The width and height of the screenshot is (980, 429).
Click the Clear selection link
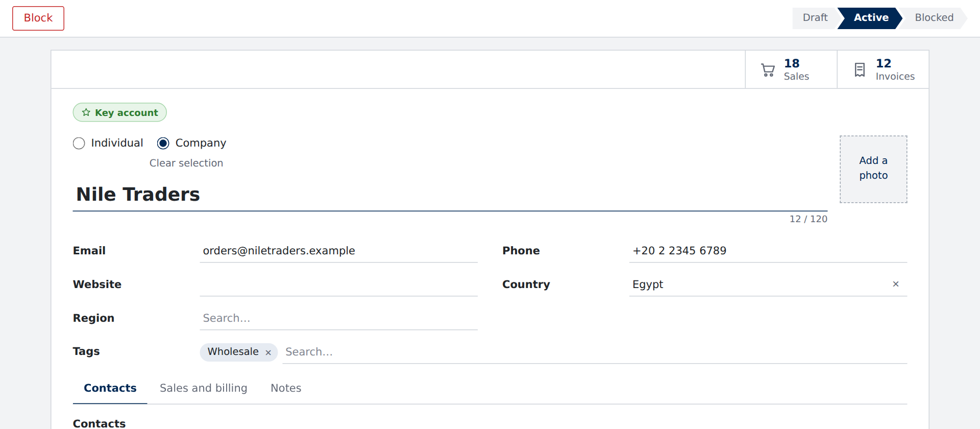coord(186,163)
